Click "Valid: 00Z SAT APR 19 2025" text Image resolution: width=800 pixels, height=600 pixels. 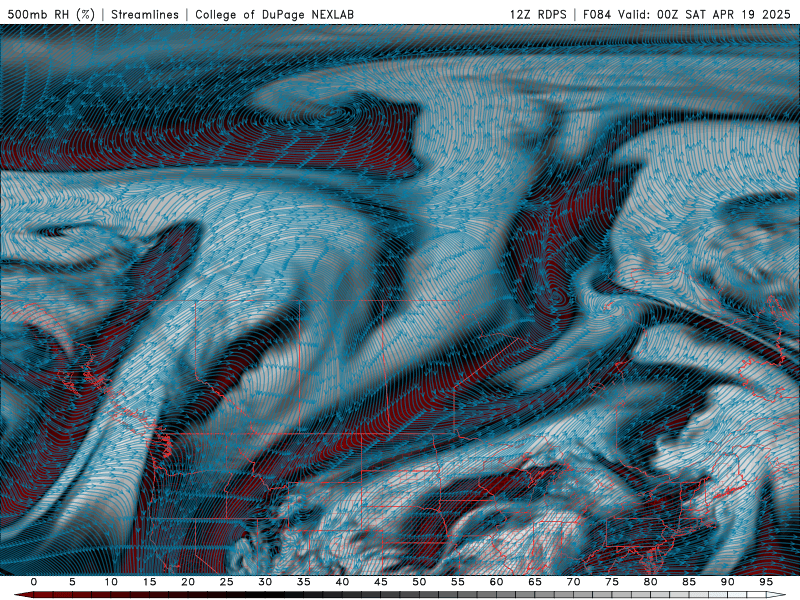tap(704, 15)
